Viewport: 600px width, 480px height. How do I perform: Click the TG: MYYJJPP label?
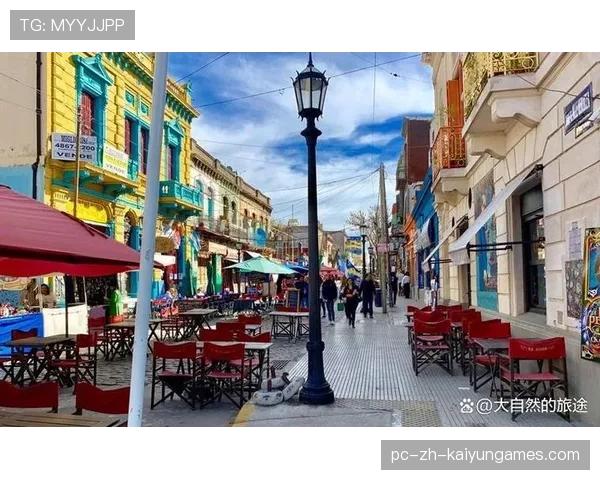click(x=72, y=24)
